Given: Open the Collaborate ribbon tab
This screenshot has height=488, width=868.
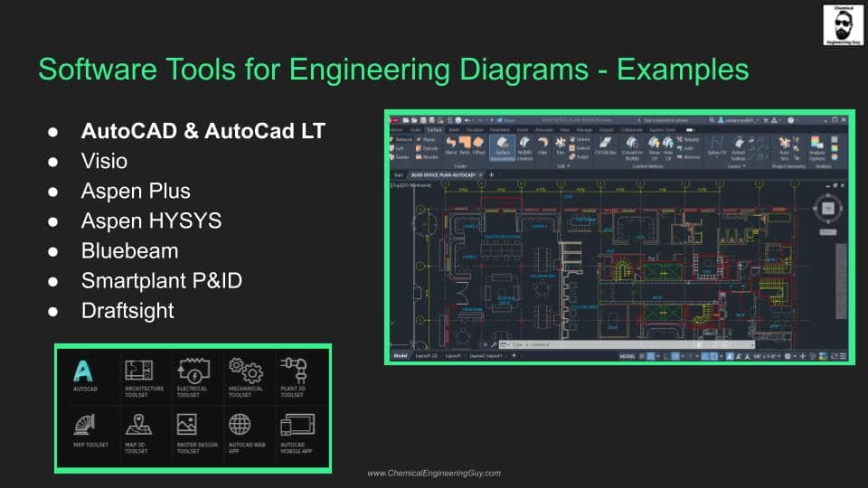Looking at the screenshot, I should [x=631, y=130].
